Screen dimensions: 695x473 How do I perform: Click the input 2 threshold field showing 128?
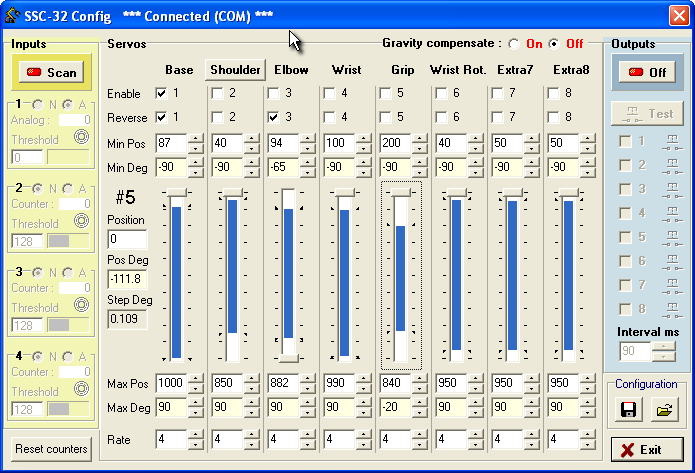pyautogui.click(x=27, y=242)
